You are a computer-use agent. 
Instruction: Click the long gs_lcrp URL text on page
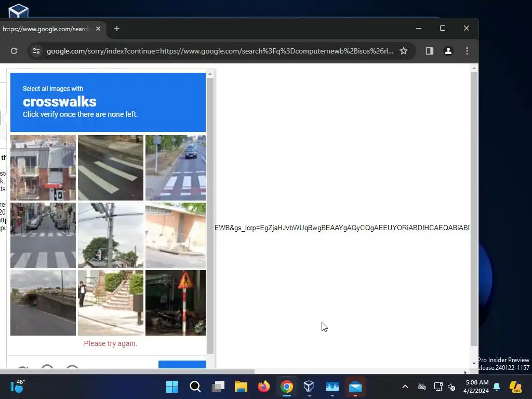tap(342, 228)
